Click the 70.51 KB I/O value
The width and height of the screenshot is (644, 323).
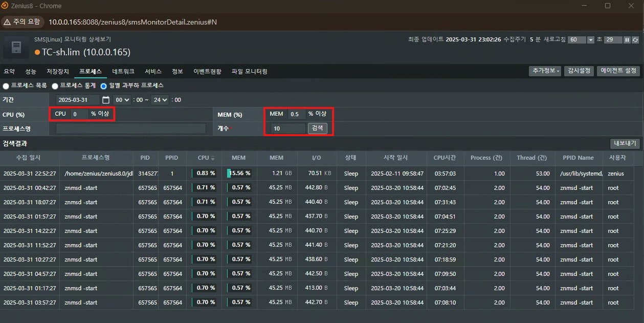coord(320,174)
